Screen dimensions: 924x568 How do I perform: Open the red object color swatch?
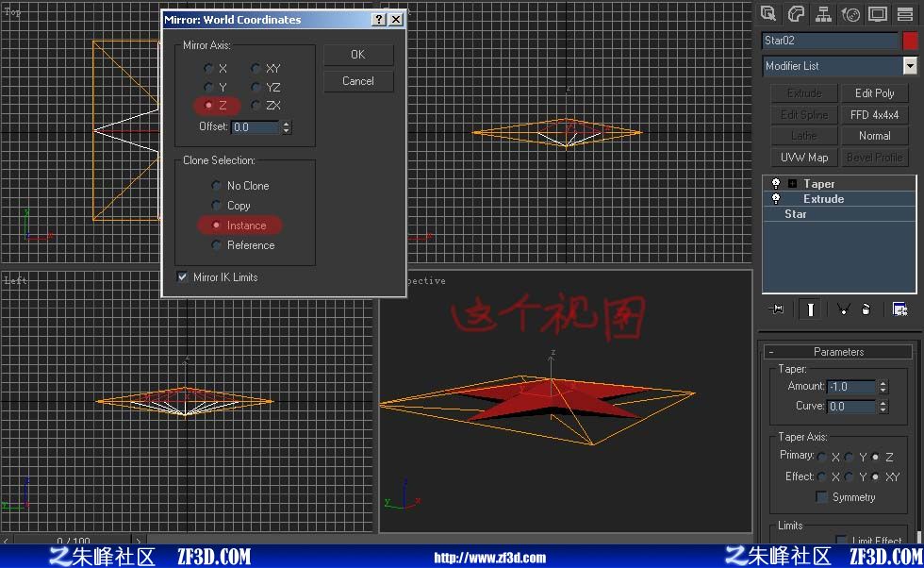click(910, 41)
